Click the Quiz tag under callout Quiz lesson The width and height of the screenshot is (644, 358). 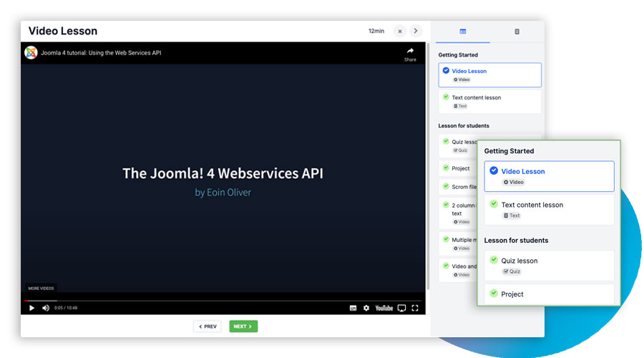point(512,271)
